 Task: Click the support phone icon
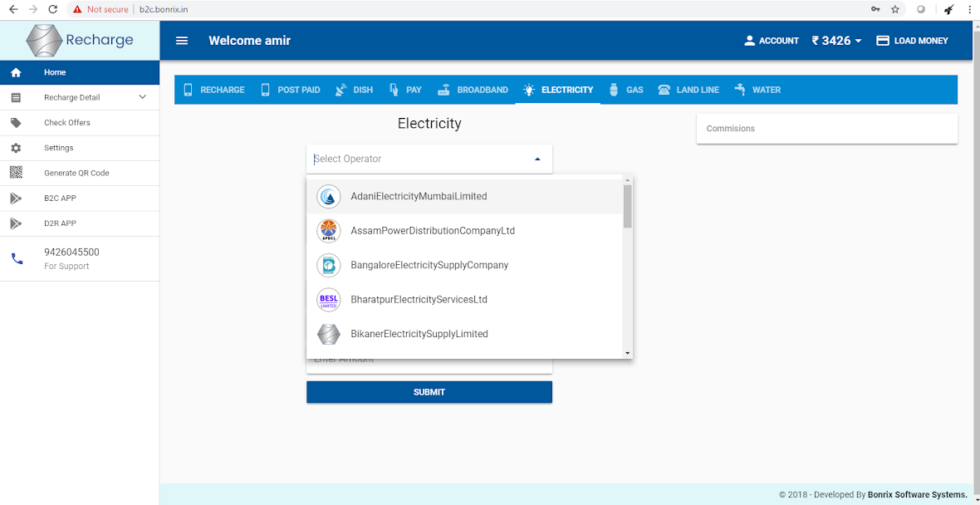point(17,259)
